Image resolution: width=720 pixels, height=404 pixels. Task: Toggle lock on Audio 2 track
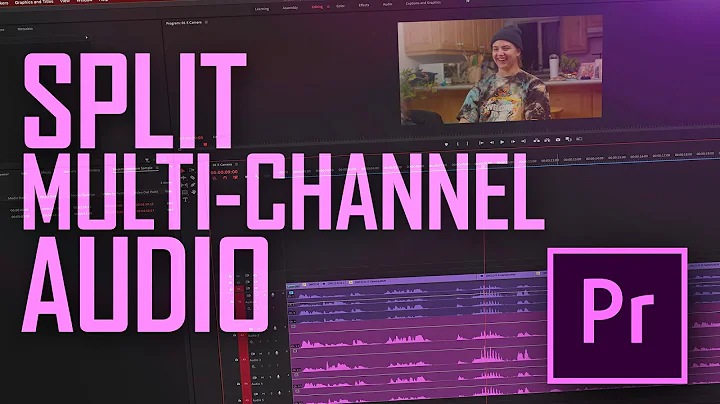click(235, 335)
